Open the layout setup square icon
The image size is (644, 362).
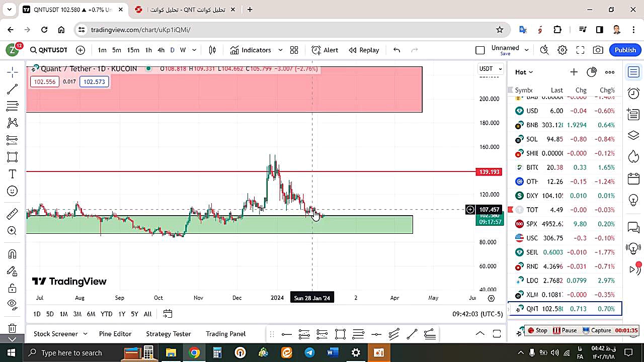tap(480, 50)
